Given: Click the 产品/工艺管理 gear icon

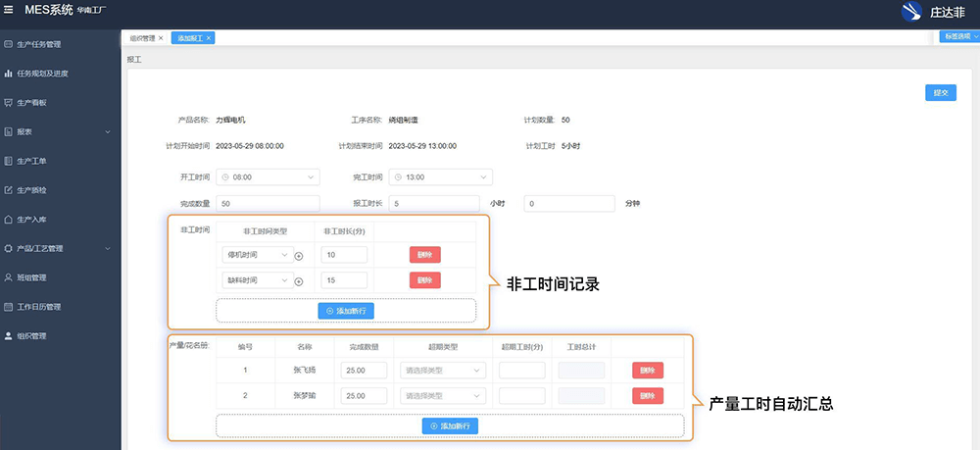Looking at the screenshot, I should (x=8, y=248).
